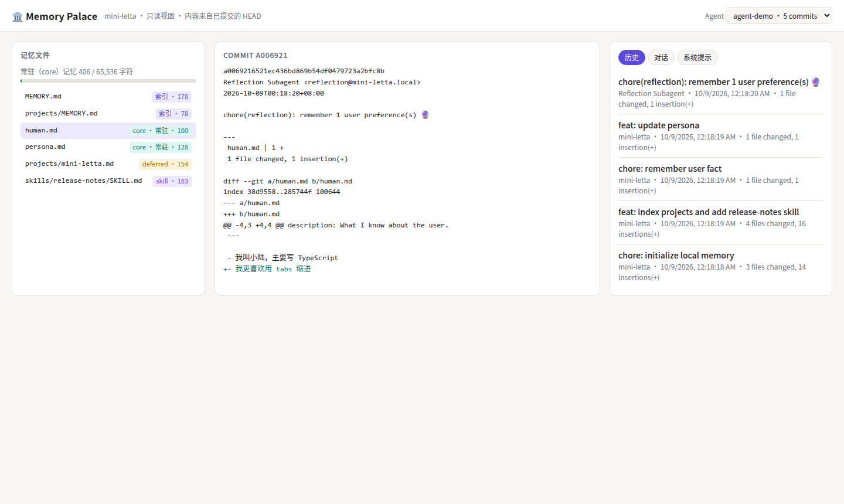Select the reflection remember user preference commit
Screen dimensions: 844x504
click(721, 93)
